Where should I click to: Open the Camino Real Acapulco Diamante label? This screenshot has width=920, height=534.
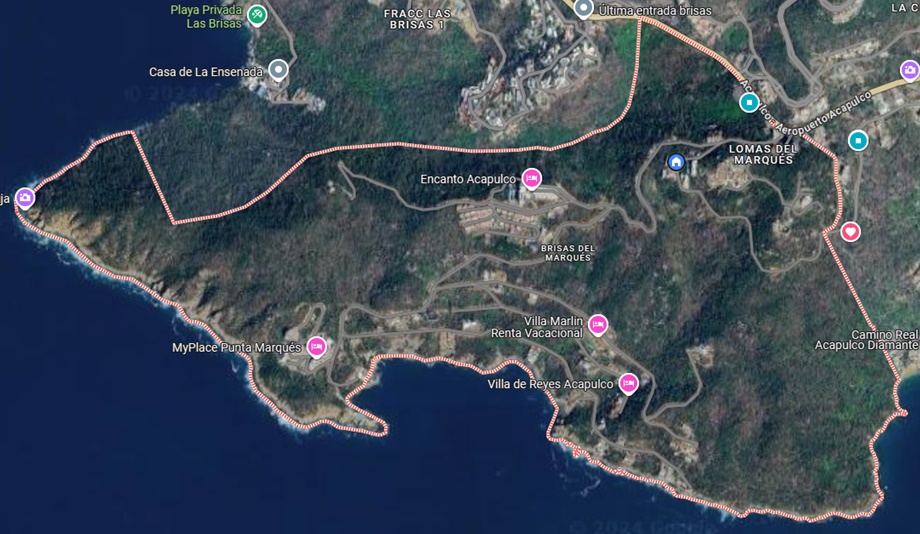[x=867, y=340]
